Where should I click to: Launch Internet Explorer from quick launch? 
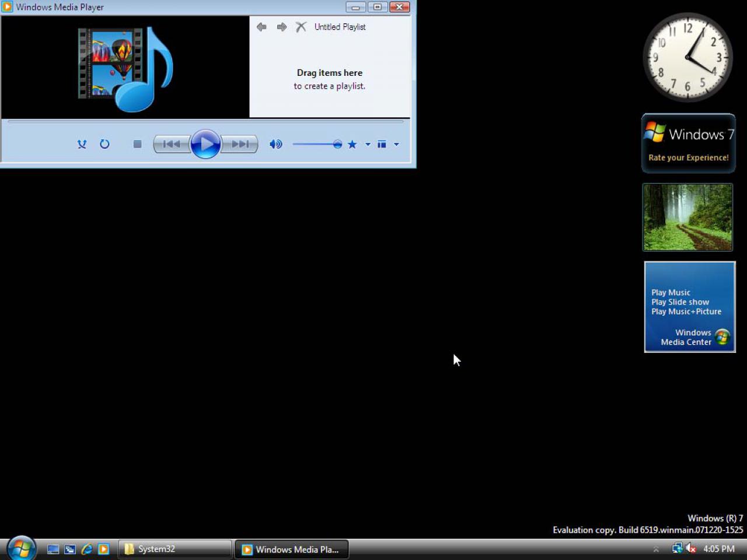(87, 549)
